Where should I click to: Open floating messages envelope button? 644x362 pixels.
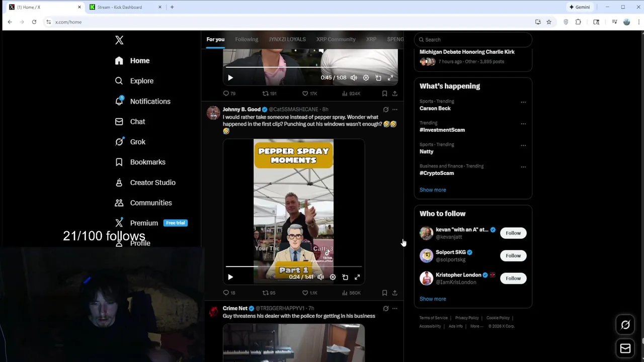(625, 348)
